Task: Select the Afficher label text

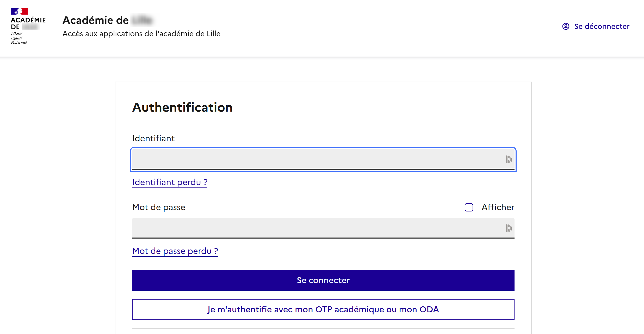Action: click(498, 207)
